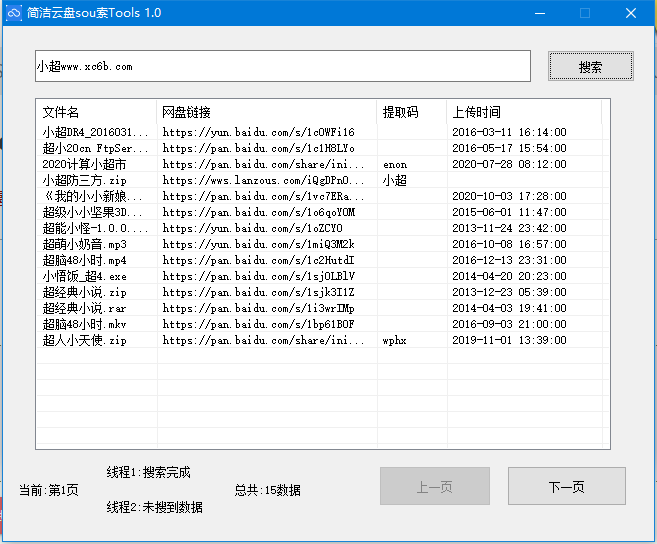Click link ending in 1miQ3M2k
This screenshot has height=544, width=657.
[259, 244]
